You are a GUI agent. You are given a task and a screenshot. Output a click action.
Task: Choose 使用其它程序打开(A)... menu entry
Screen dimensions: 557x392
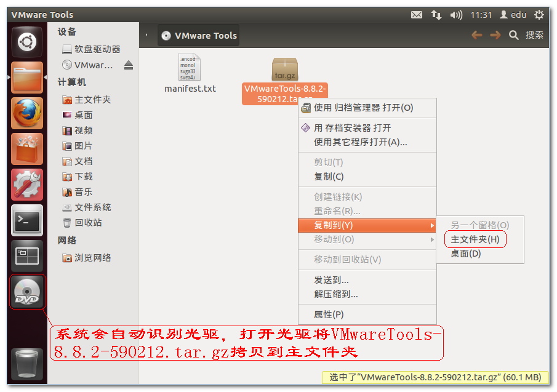367,142
